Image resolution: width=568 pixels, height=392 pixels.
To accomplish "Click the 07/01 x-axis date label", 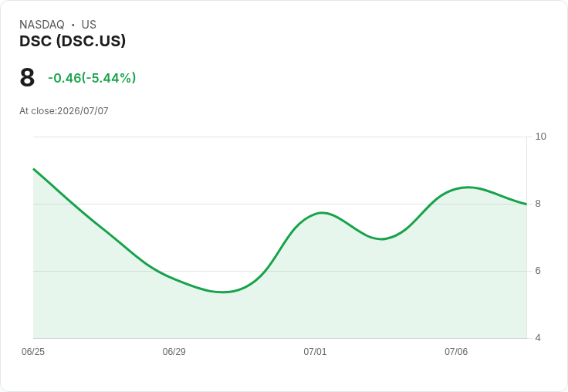I will click(315, 352).
